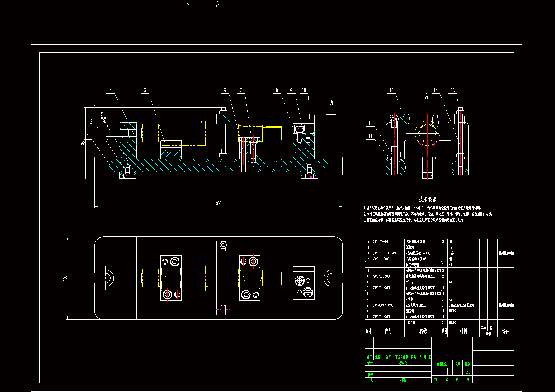Image resolution: width=555 pixels, height=392 pixels.
Task: Select the 阶段标记 cell in title block
Action: pos(442,364)
